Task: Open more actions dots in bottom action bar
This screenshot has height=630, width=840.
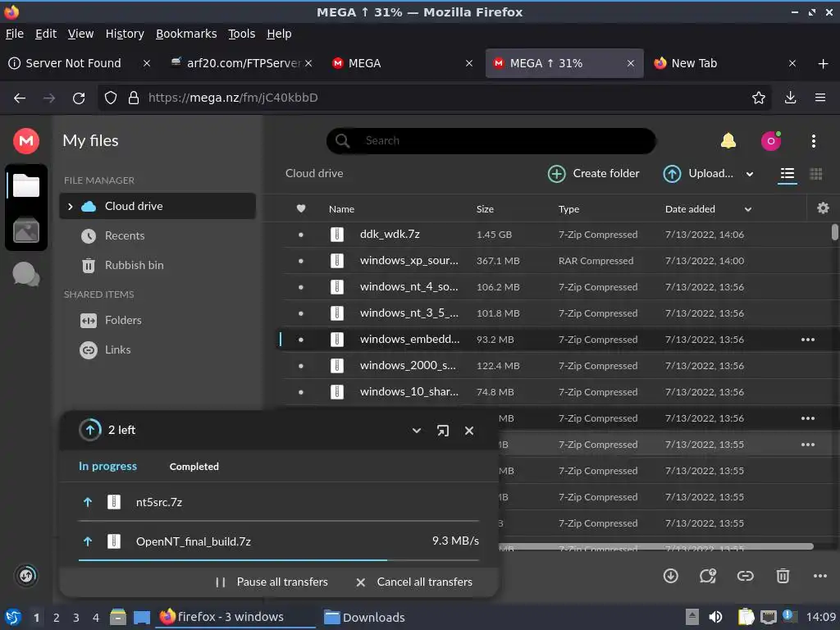Action: [x=820, y=576]
